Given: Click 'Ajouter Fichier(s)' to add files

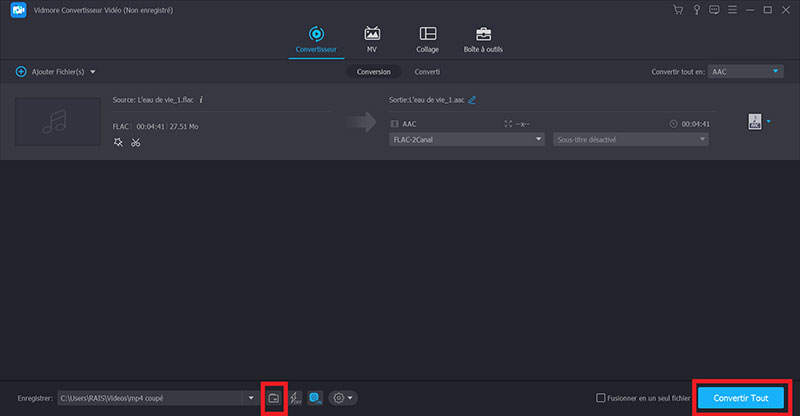Looking at the screenshot, I should pyautogui.click(x=55, y=72).
